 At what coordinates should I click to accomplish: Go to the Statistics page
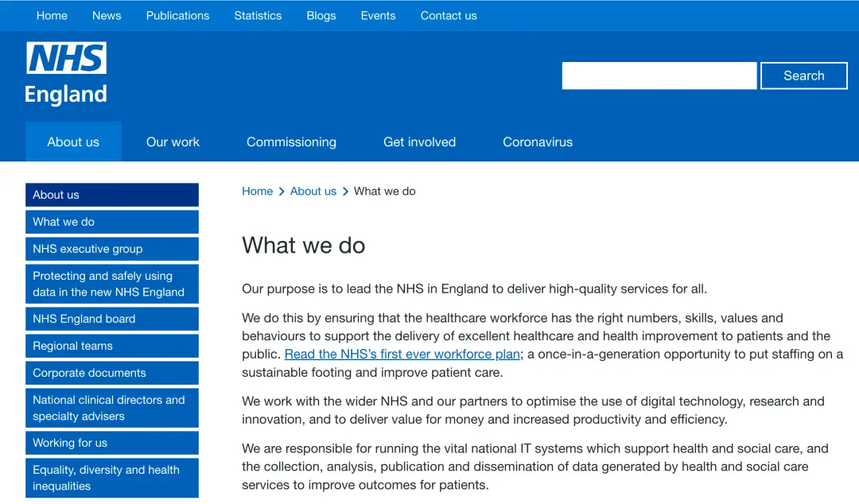(x=258, y=16)
